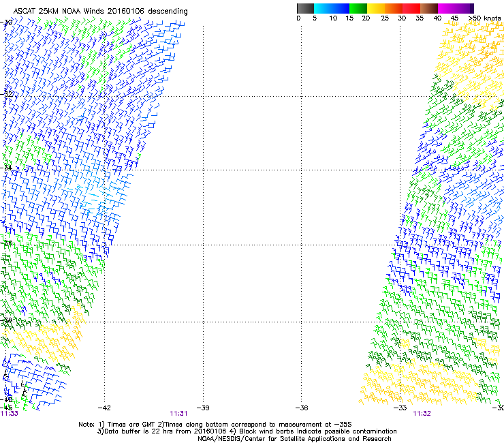Click the '10' label under the color bar
Viewport: 504px width, 443px height.
click(x=333, y=18)
